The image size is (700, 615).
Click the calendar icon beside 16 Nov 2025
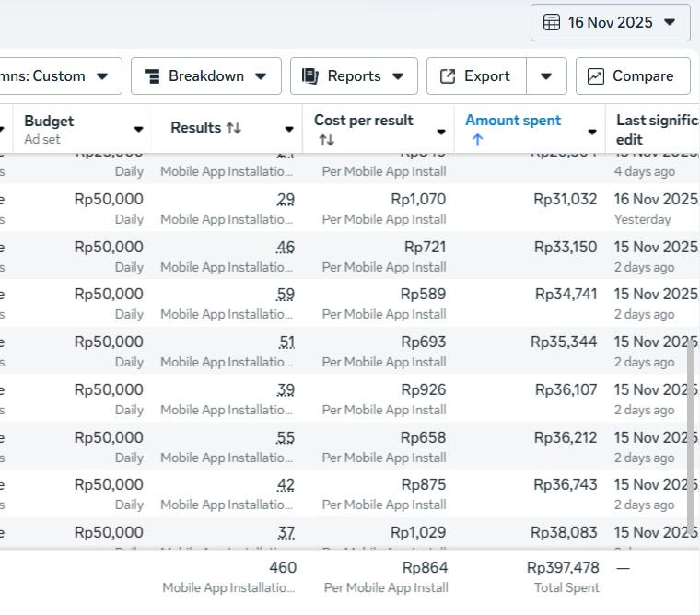click(552, 23)
